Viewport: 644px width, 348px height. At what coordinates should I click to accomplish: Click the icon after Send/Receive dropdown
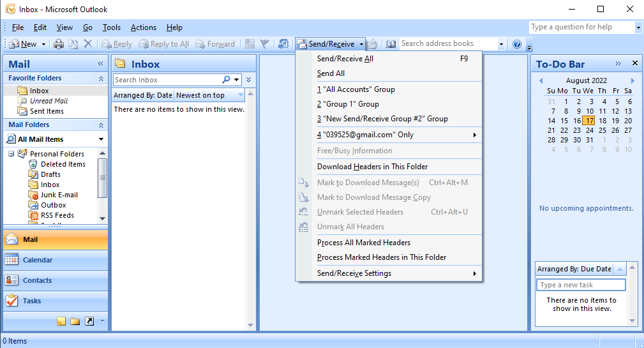[373, 44]
